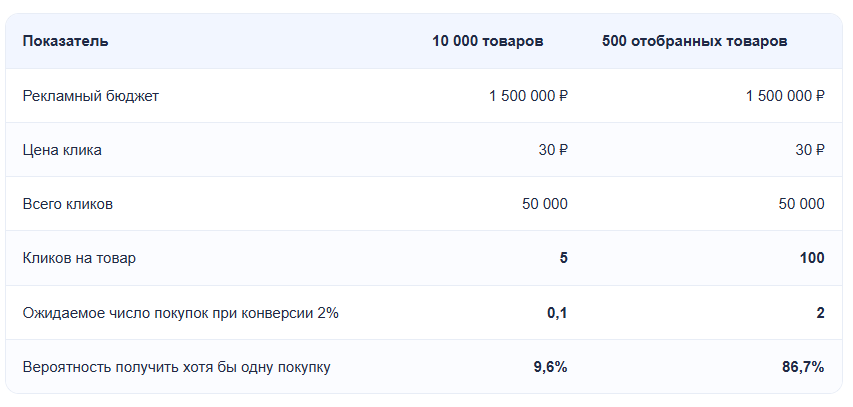Click the 30 ₽ price under 10 000 товаров
Screen dimensions: 853x407
click(x=553, y=150)
